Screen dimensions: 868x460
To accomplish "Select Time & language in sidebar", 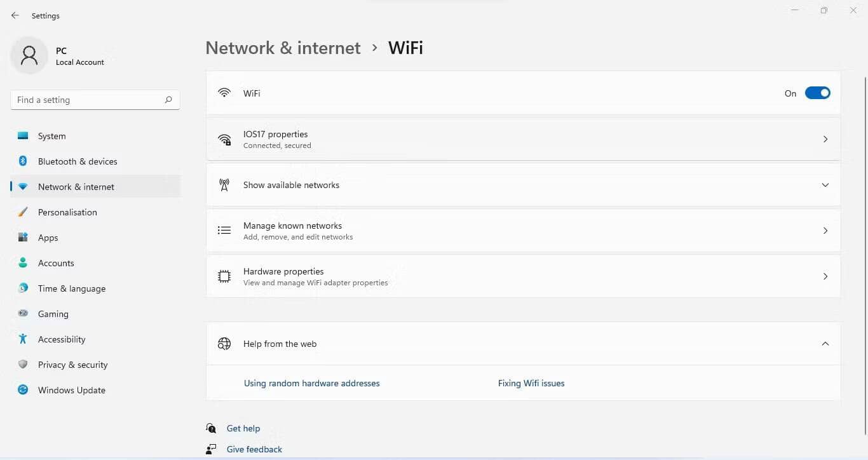I will tap(72, 288).
